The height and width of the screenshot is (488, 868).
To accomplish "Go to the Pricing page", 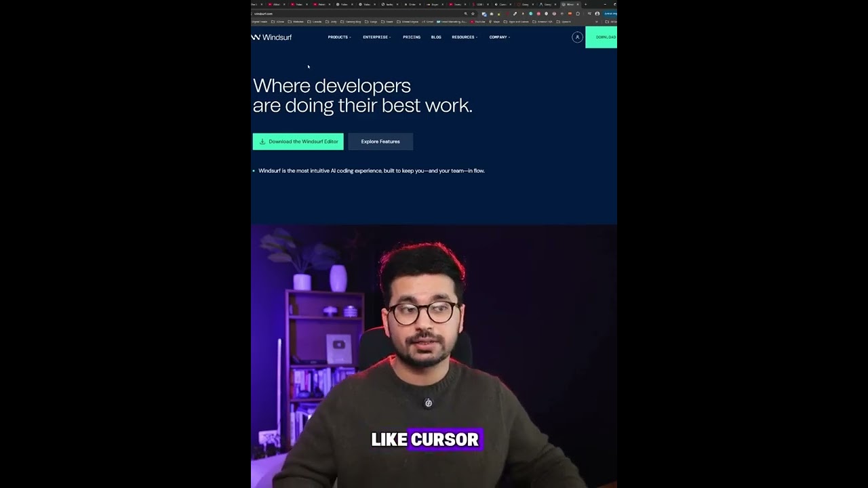I will 412,37.
